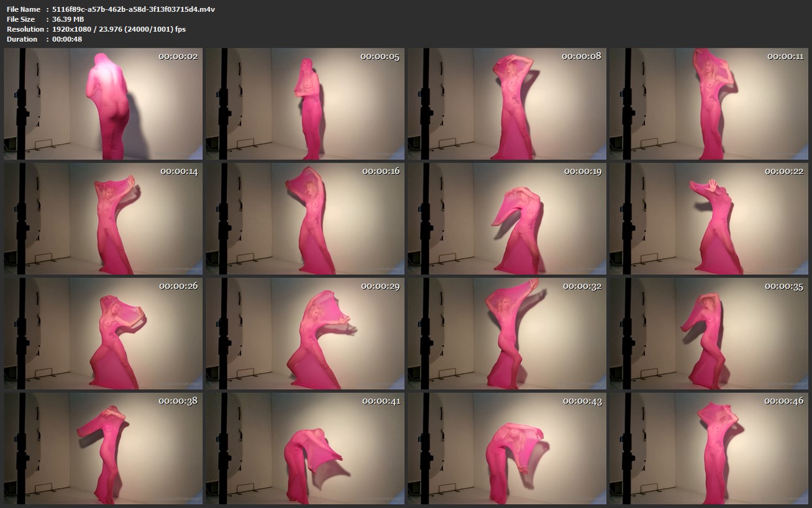The image size is (812, 508).
Task: Click the resolution value 1920x1080 / 23.976 fps
Action: [x=119, y=29]
